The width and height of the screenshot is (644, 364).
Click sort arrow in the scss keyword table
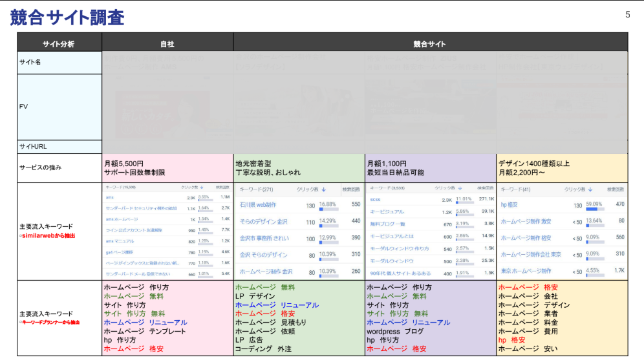point(460,187)
